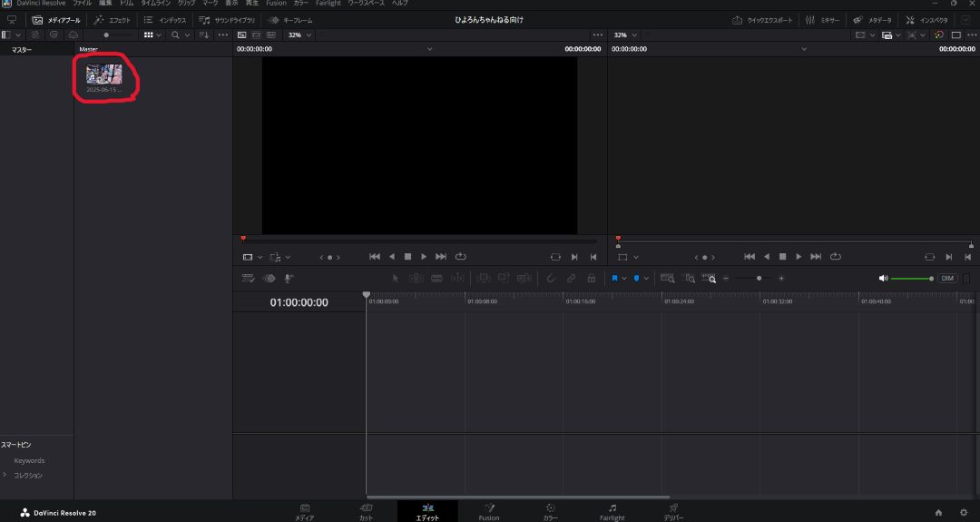Open the ワークスペース menu
Viewport: 980px width, 522px height.
(366, 4)
